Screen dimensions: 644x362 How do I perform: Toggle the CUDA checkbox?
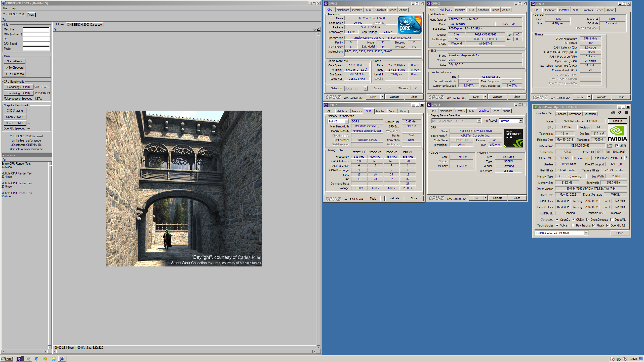(573, 219)
